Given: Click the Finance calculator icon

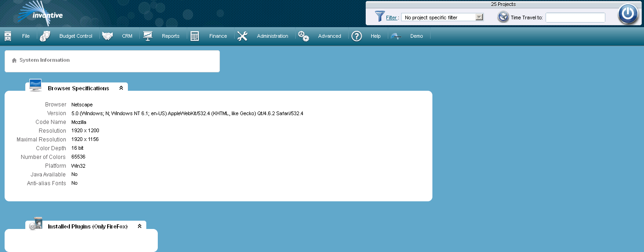Looking at the screenshot, I should coord(195,36).
